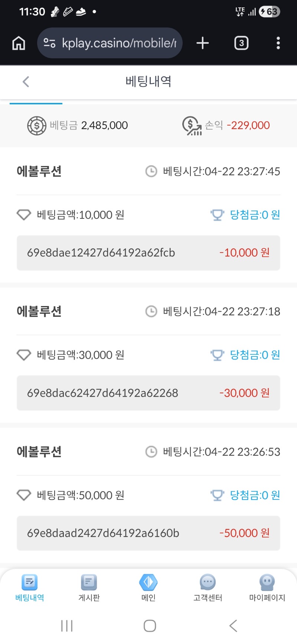Open 고객센터 customer support
Image resolution: width=297 pixels, height=644 pixels.
click(208, 587)
